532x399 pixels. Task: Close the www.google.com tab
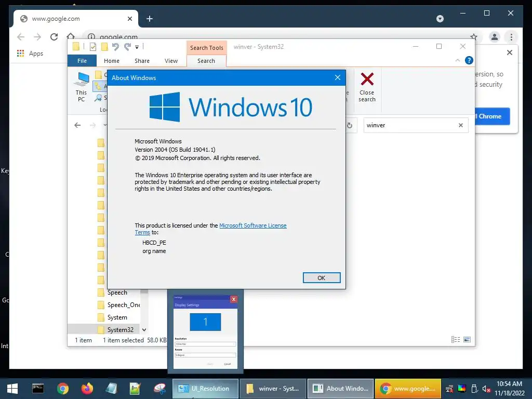129,19
